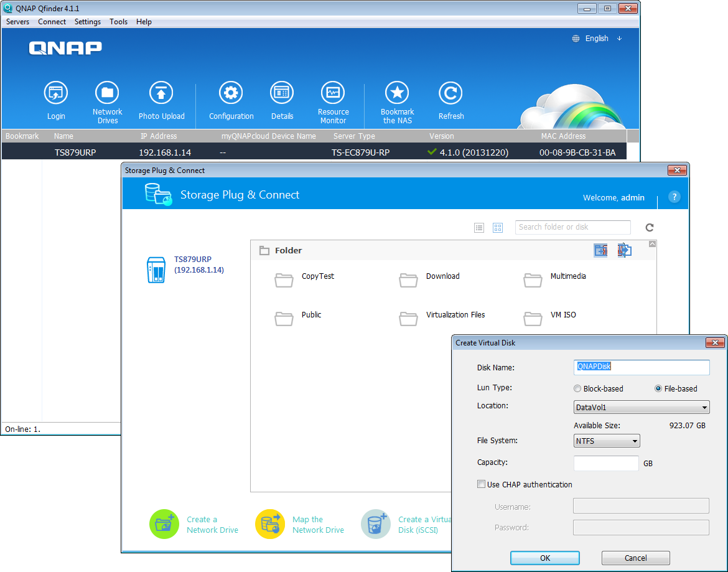Sort by the IP Address column header

pyautogui.click(x=159, y=136)
